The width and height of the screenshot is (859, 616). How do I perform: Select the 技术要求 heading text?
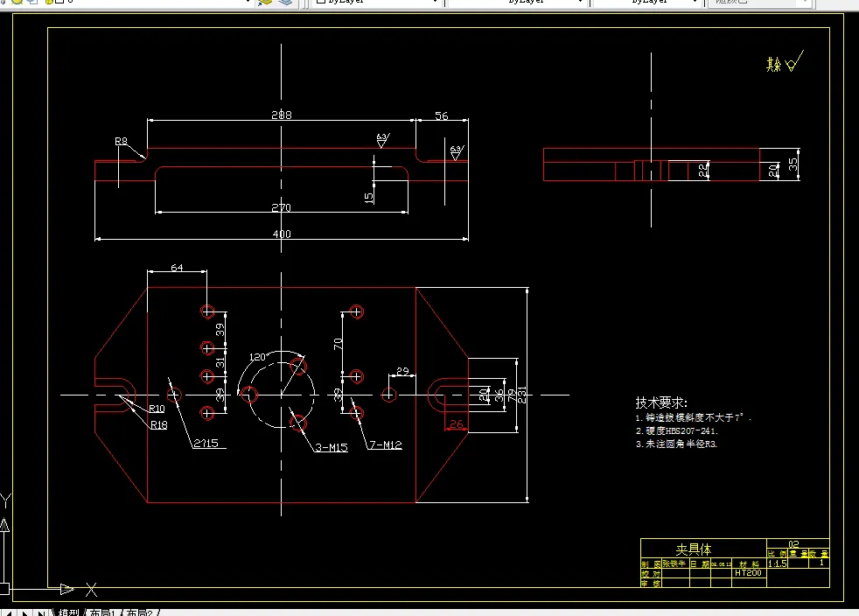point(661,402)
